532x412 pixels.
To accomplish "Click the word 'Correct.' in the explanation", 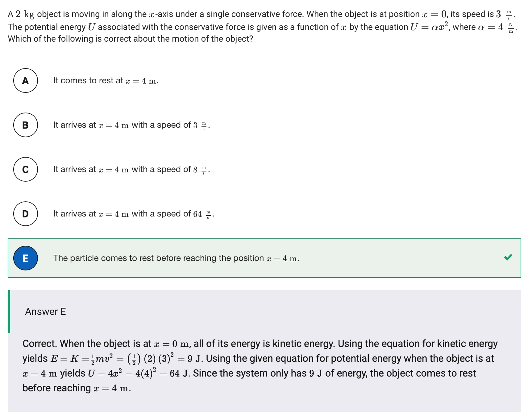I will pos(39,344).
